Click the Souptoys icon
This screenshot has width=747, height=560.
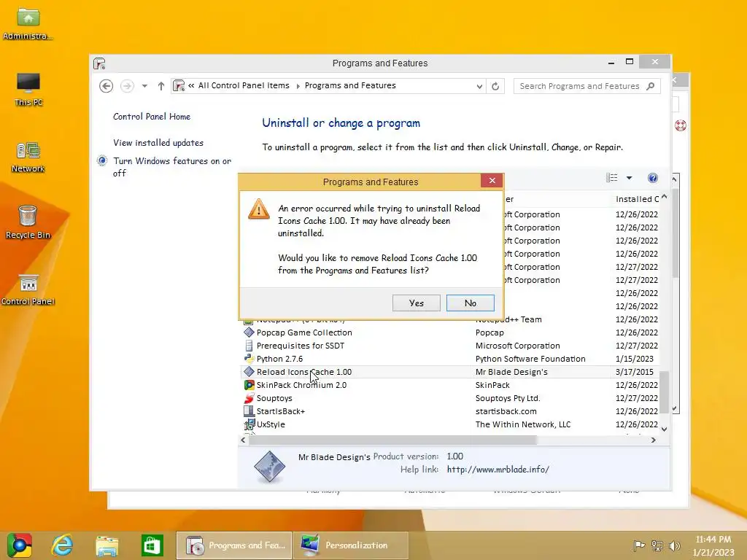tap(249, 398)
